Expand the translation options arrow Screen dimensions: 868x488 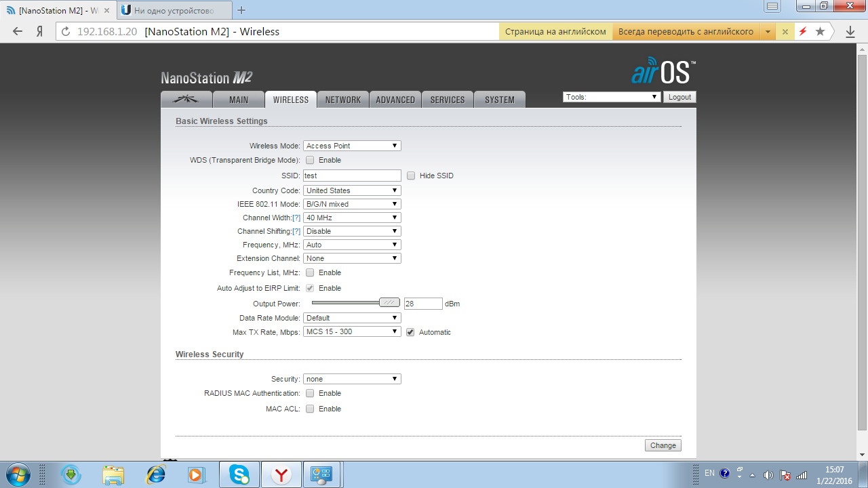768,32
